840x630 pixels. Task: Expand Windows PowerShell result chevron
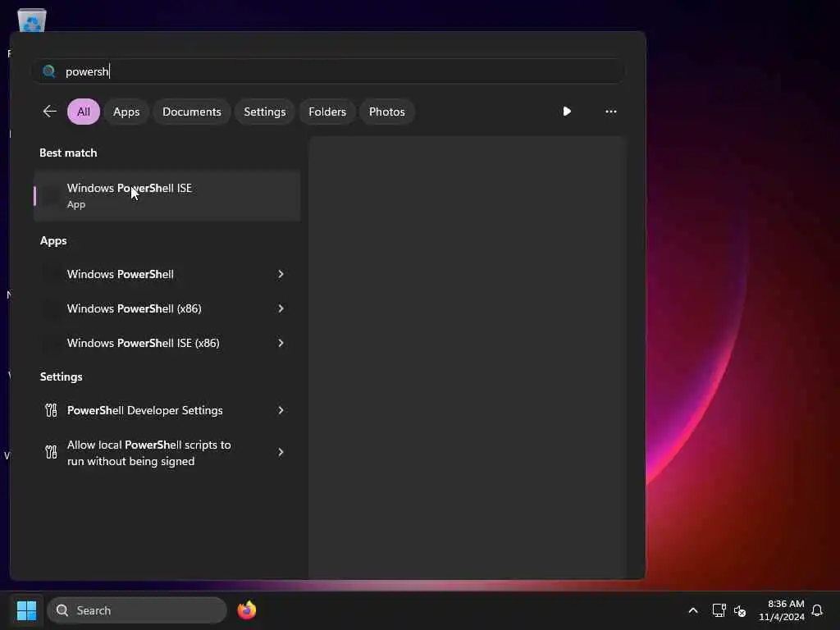(x=281, y=274)
